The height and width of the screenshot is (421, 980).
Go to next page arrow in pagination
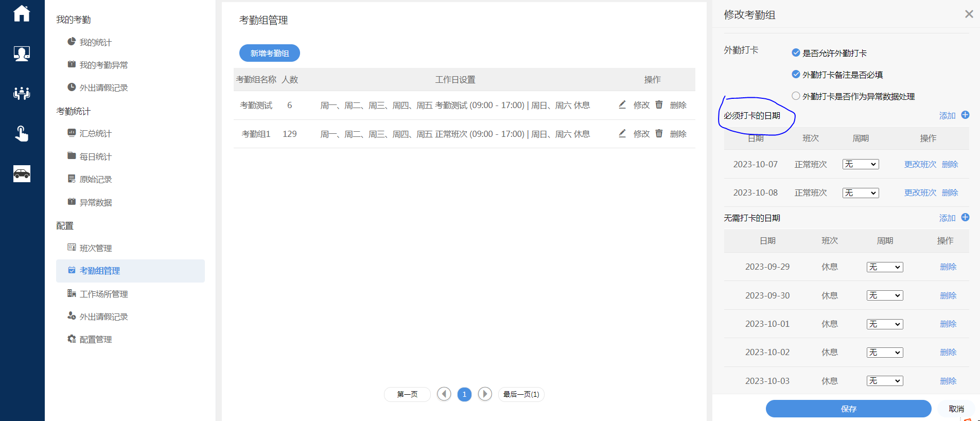click(484, 394)
